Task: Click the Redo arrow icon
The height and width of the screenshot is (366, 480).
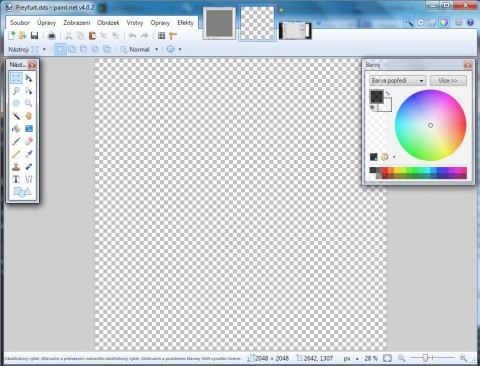Action: tap(144, 35)
